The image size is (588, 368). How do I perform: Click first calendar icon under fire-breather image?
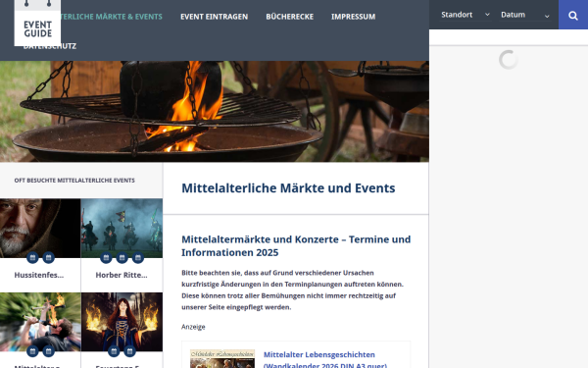click(32, 351)
